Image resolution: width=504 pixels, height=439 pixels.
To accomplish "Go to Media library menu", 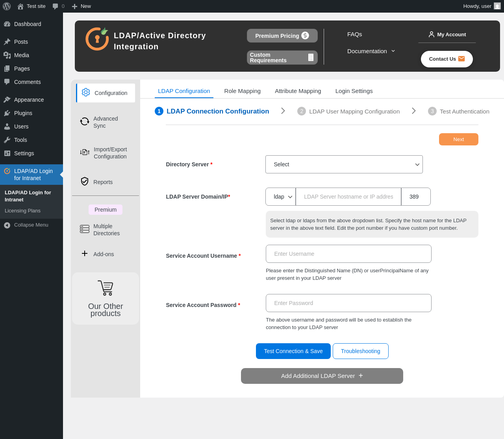I will pos(31,55).
